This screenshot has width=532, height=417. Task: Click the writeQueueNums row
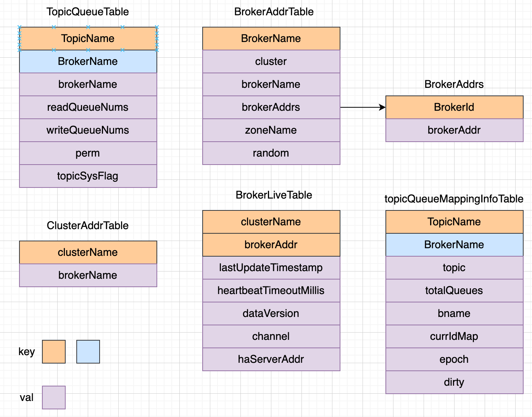(x=88, y=130)
